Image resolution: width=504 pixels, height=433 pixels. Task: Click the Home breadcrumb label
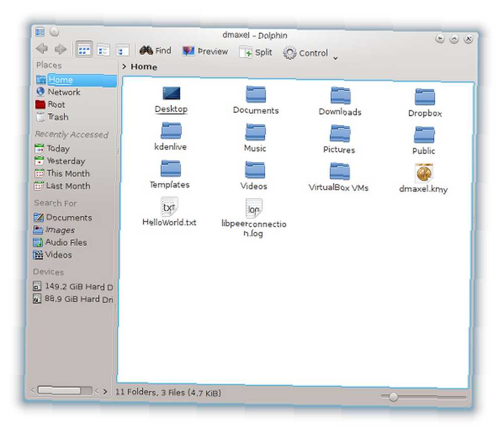click(x=144, y=67)
